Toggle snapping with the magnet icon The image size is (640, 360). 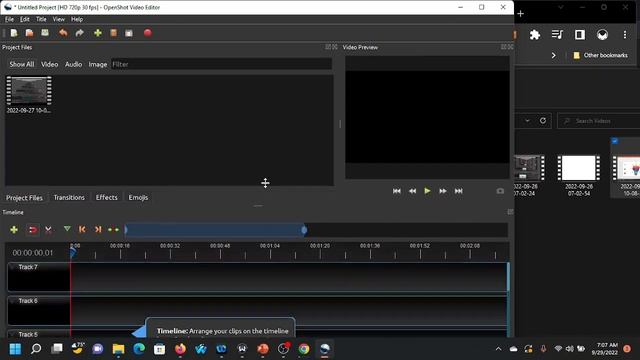pyautogui.click(x=33, y=230)
